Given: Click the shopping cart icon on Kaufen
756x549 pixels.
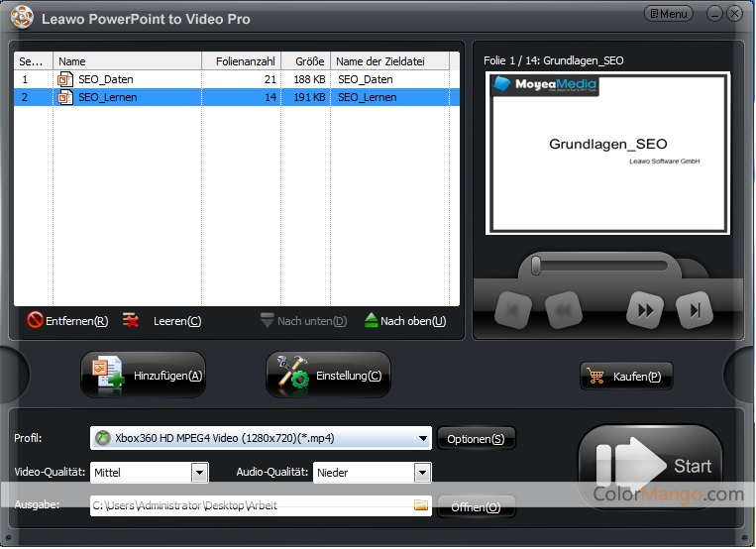Looking at the screenshot, I should tap(595, 376).
